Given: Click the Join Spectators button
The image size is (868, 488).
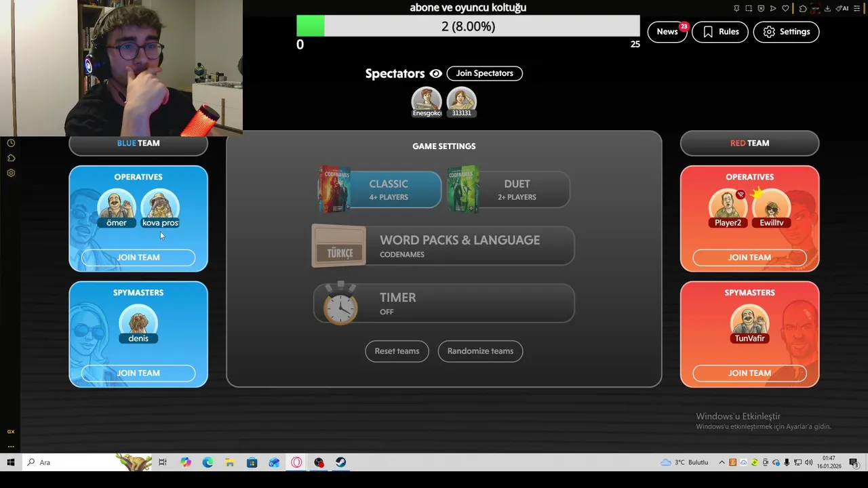Looking at the screenshot, I should pos(484,73).
